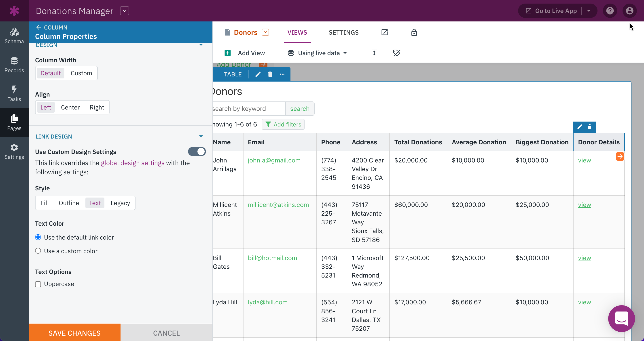
Task: Click Cancel button
Action: pos(167,333)
